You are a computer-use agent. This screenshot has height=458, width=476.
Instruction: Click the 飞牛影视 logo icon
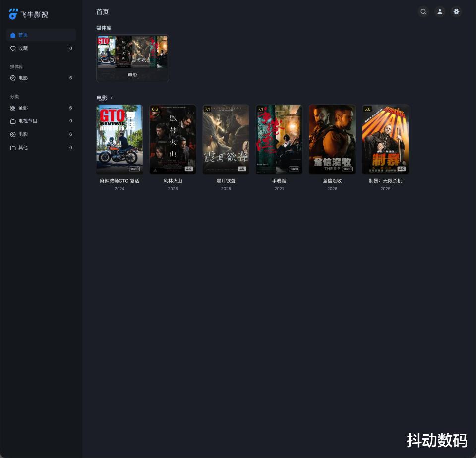(x=13, y=14)
